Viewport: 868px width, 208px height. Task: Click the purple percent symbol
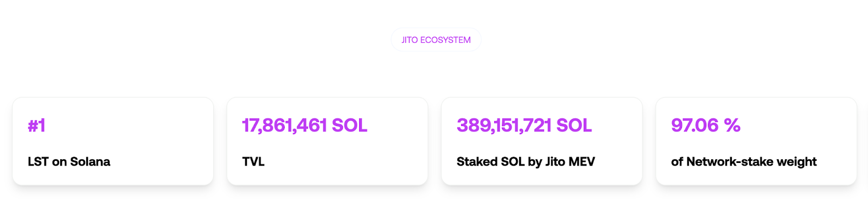click(732, 125)
